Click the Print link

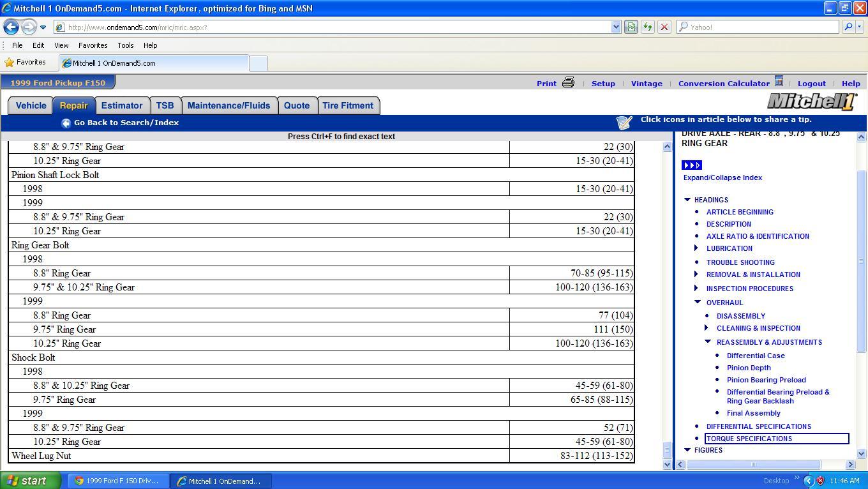tap(546, 84)
